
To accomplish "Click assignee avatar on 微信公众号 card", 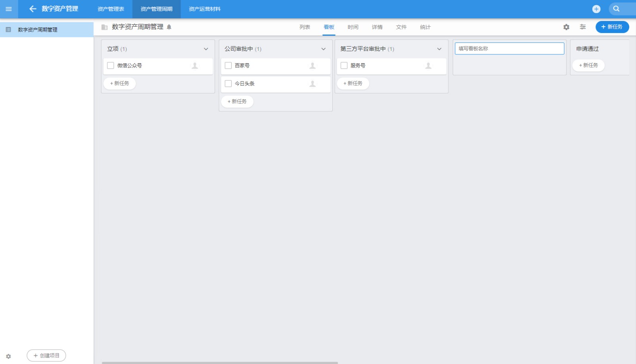I will point(195,66).
